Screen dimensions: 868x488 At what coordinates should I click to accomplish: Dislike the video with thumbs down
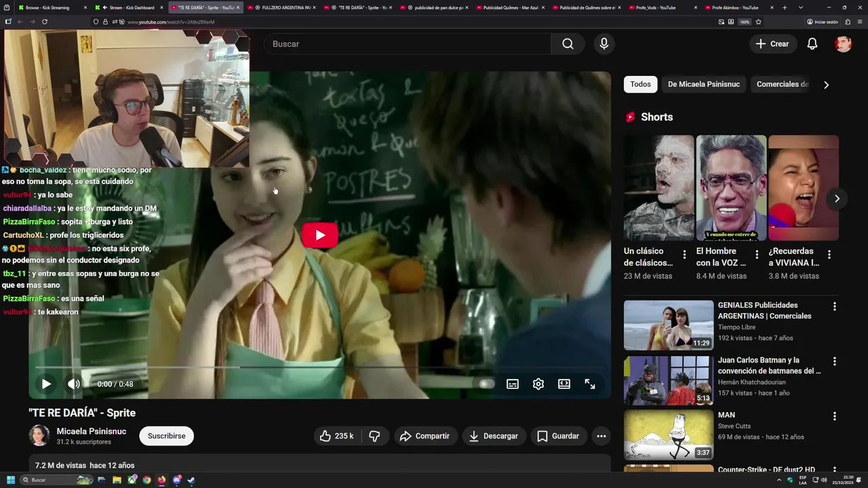click(x=374, y=436)
